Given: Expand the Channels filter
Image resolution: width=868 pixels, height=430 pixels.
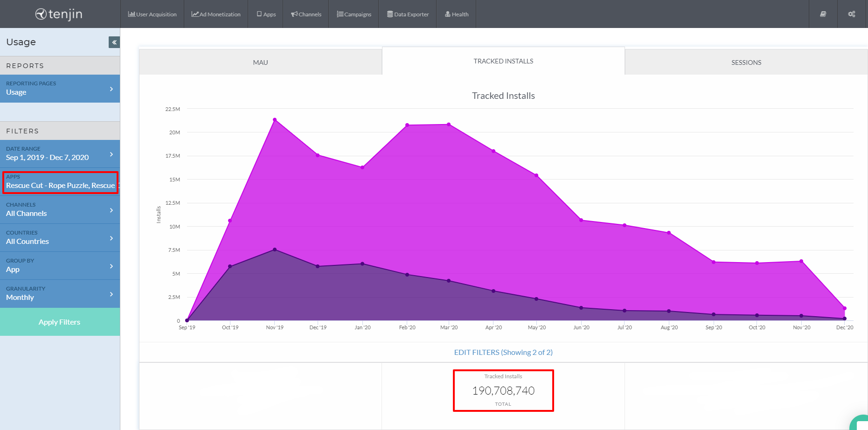Looking at the screenshot, I should tap(60, 210).
